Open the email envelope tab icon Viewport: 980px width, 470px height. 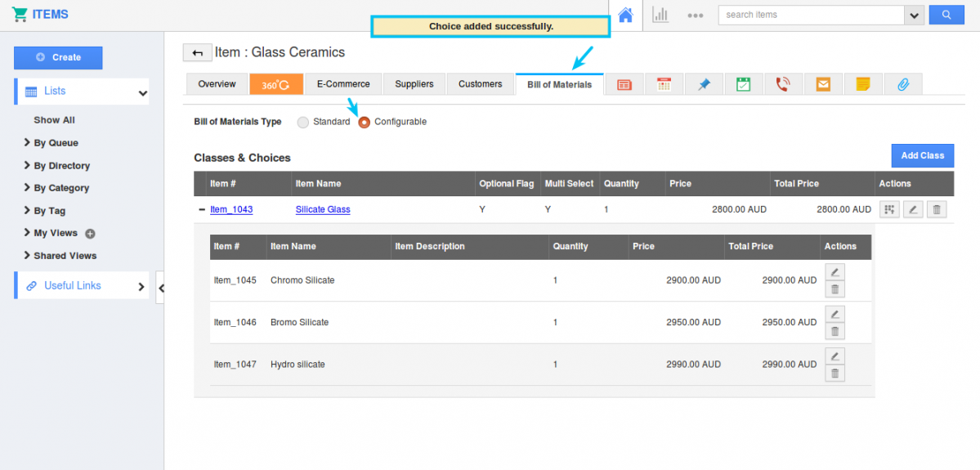click(x=823, y=84)
